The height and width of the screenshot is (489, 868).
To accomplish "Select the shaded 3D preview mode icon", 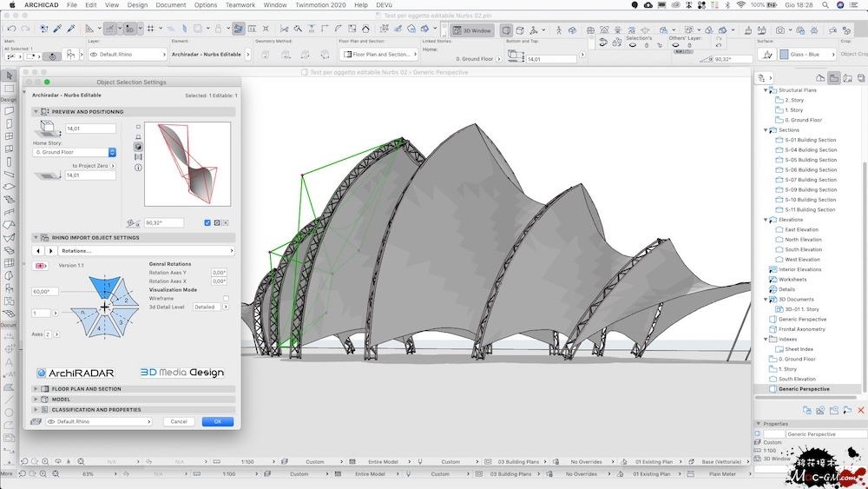I will [x=138, y=147].
